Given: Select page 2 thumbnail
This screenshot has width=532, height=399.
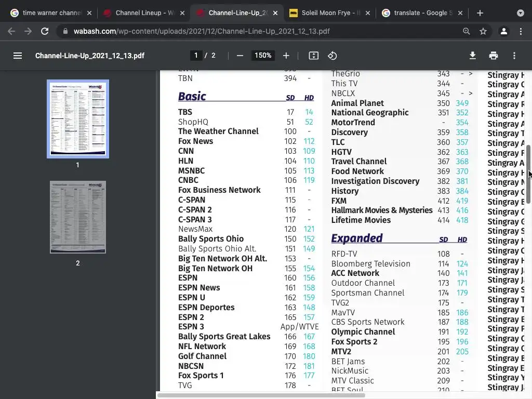Looking at the screenshot, I should (78, 217).
